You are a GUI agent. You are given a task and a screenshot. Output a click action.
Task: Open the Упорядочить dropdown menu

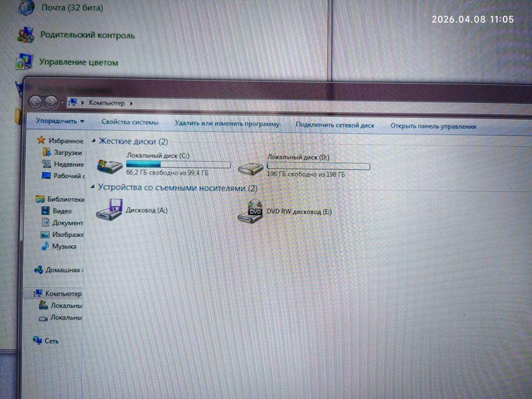(x=60, y=121)
